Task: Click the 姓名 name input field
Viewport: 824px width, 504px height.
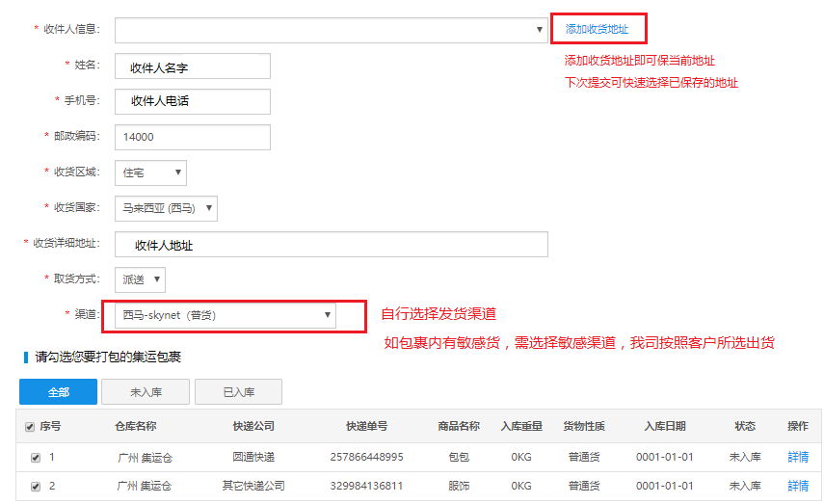Action: [x=192, y=66]
